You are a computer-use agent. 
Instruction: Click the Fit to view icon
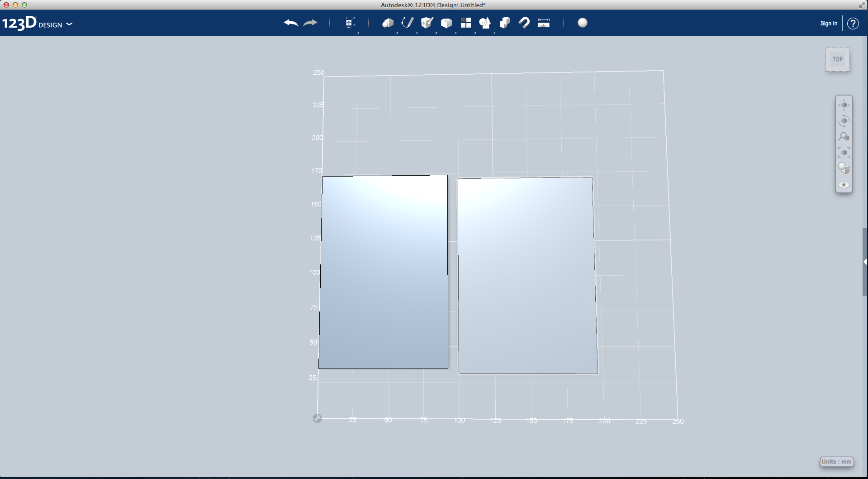click(844, 153)
